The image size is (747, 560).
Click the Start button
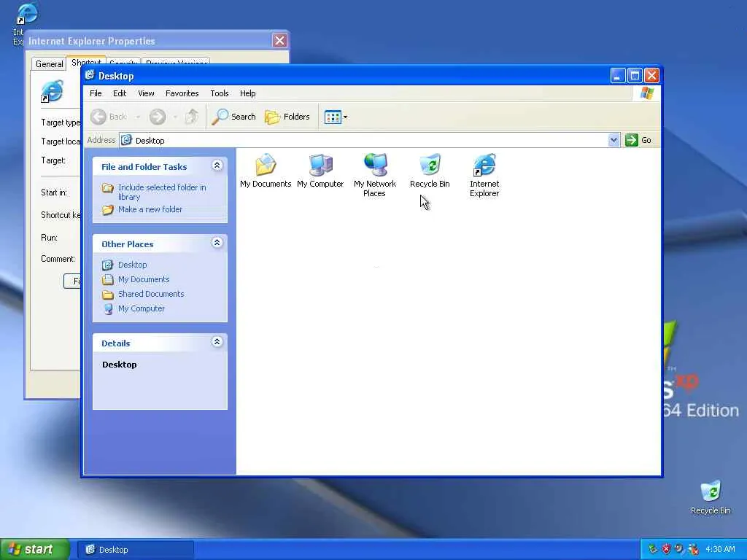(x=35, y=549)
